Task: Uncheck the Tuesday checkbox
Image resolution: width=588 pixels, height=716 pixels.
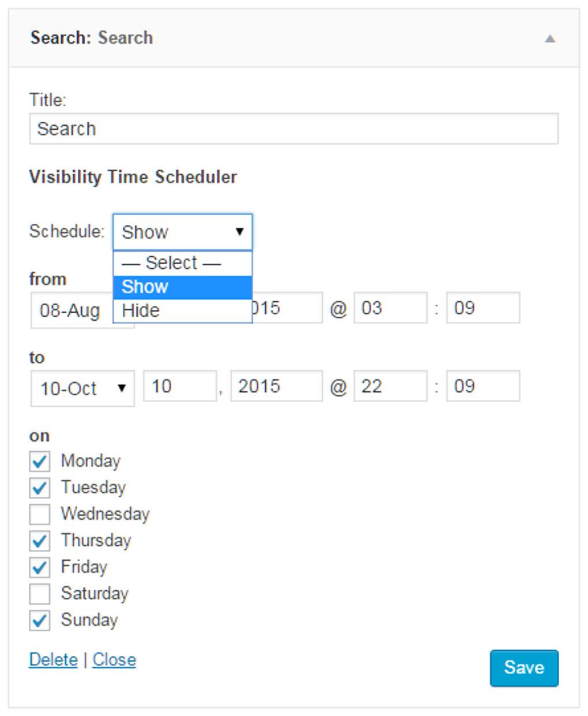Action: point(39,487)
